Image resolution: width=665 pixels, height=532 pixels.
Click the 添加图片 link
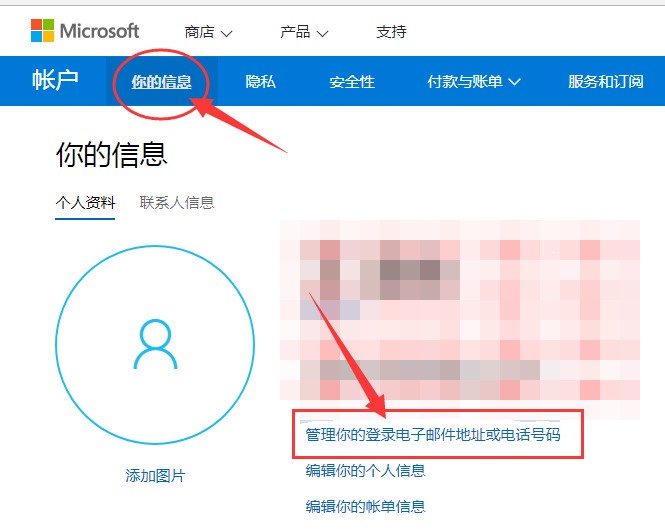point(155,476)
